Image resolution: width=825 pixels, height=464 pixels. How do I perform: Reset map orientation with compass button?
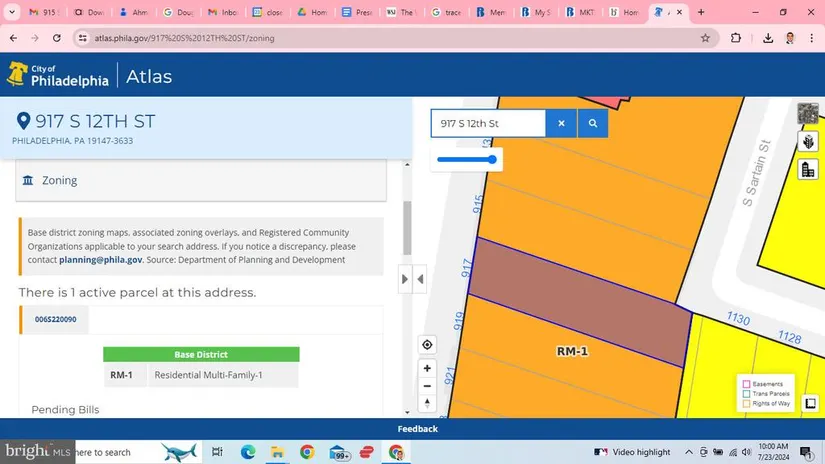click(x=427, y=403)
